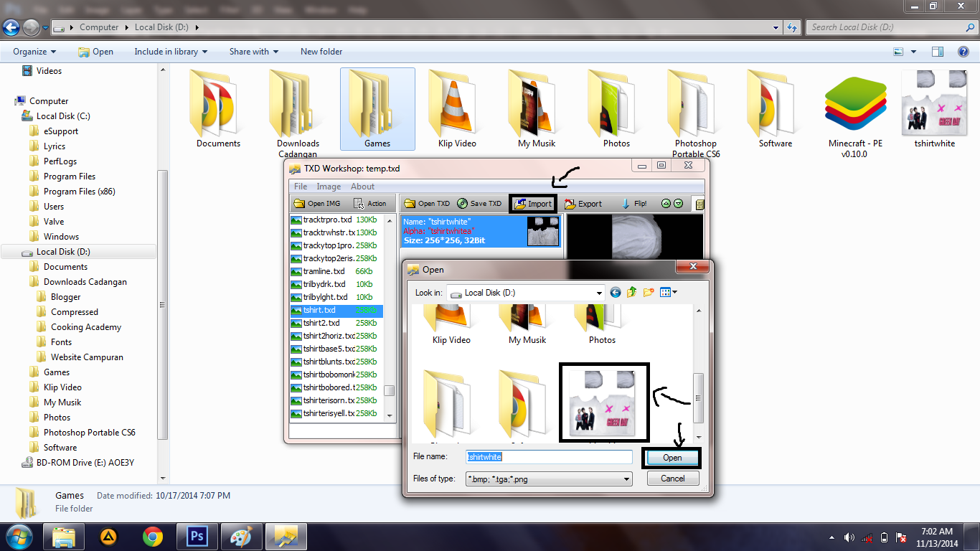Screen dimensions: 980x551
Task: Click Local Disk (C:) in navigation tree
Action: (x=63, y=116)
